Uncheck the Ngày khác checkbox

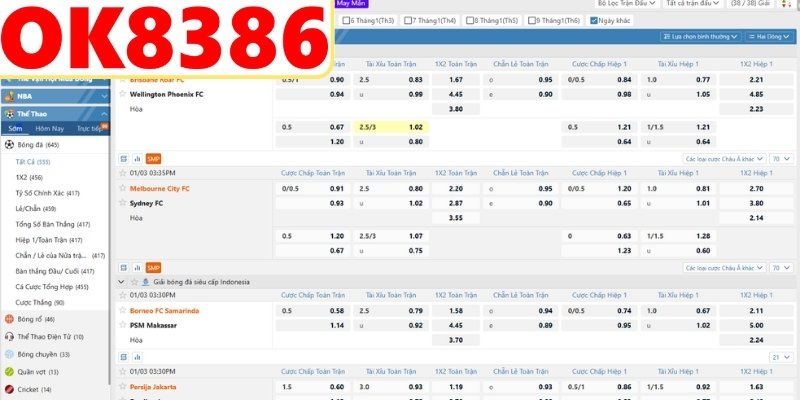pyautogui.click(x=595, y=20)
